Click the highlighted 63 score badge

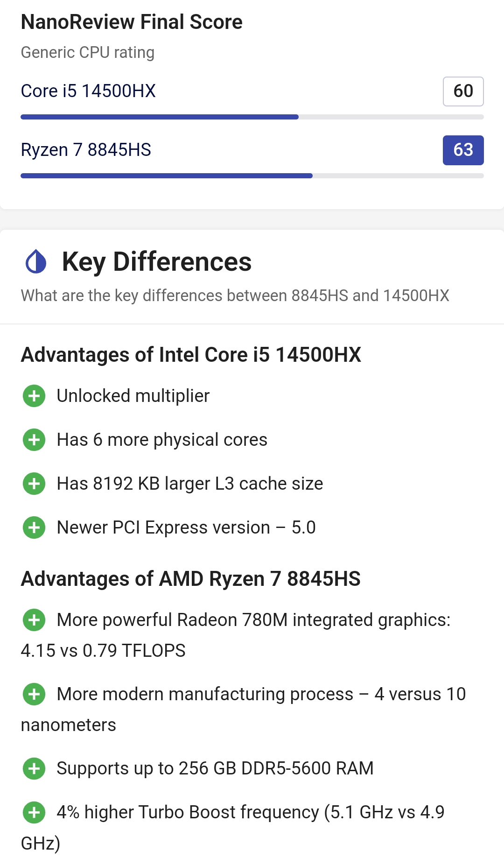463,150
